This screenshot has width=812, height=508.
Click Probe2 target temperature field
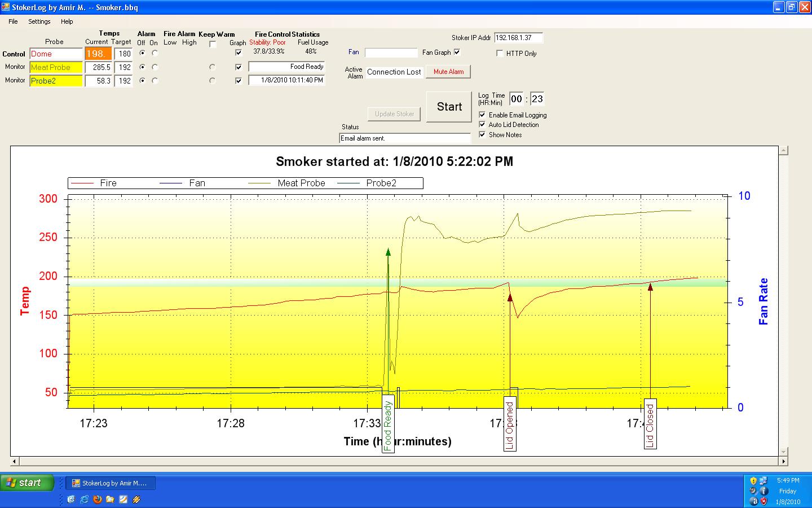[123, 81]
